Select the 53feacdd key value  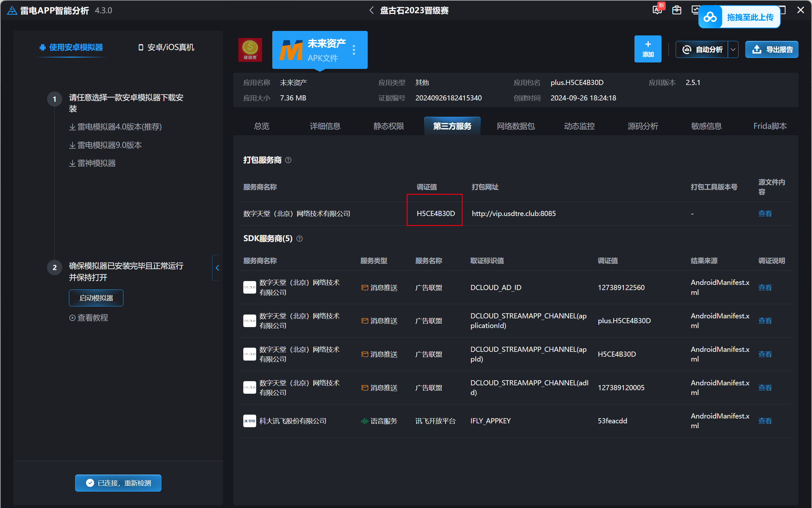612,421
